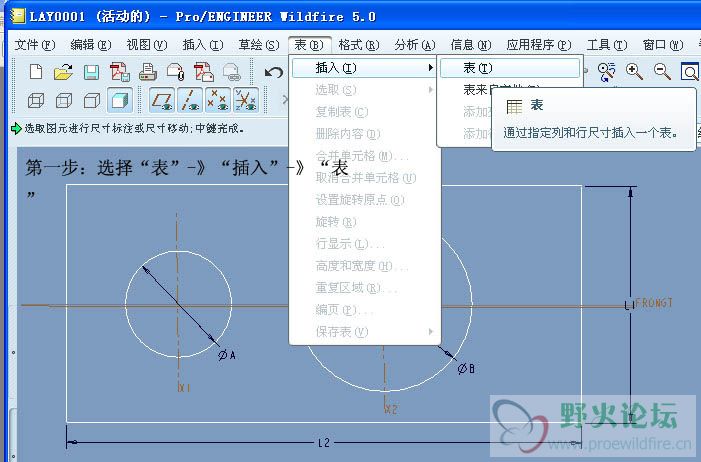
Task: Select the L2 dimension label
Action: click(x=324, y=443)
